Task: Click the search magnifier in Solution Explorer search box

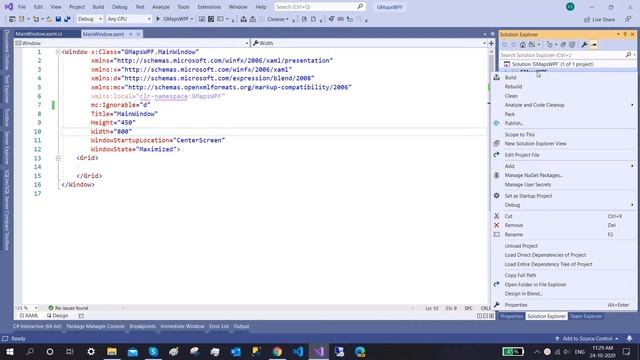Action: 628,55
